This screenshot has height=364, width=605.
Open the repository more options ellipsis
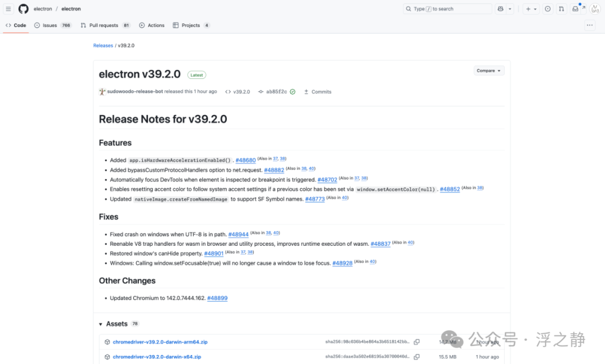589,25
